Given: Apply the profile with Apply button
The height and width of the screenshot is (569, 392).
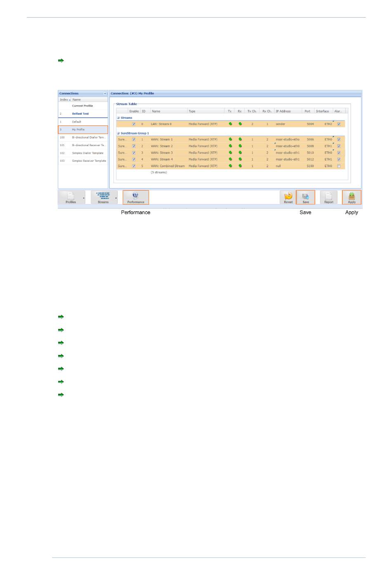Looking at the screenshot, I should (x=352, y=197).
